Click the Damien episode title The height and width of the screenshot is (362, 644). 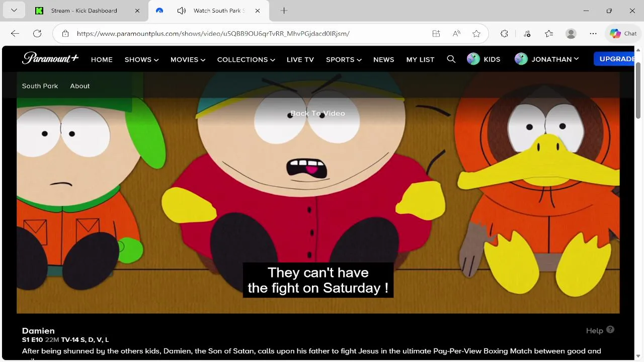[38, 331]
